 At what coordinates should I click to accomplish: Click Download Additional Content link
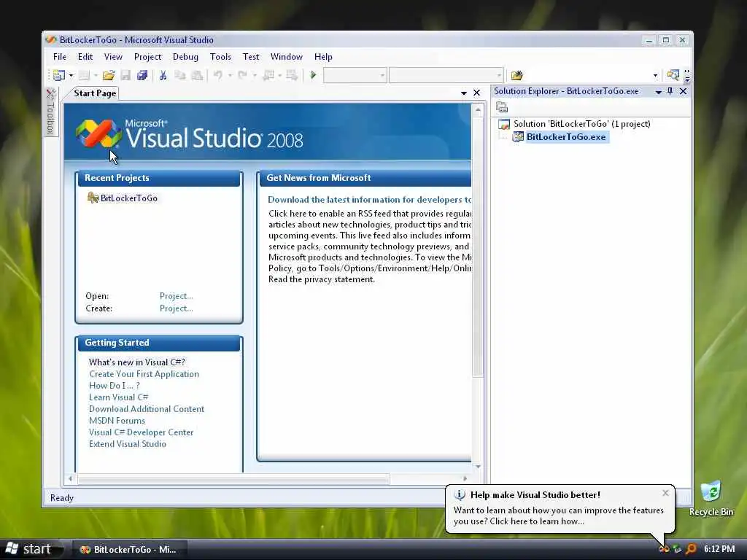click(146, 408)
